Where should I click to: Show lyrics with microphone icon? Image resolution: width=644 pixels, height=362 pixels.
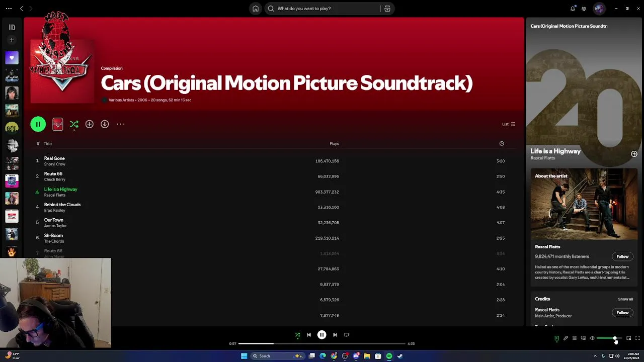[566, 338]
